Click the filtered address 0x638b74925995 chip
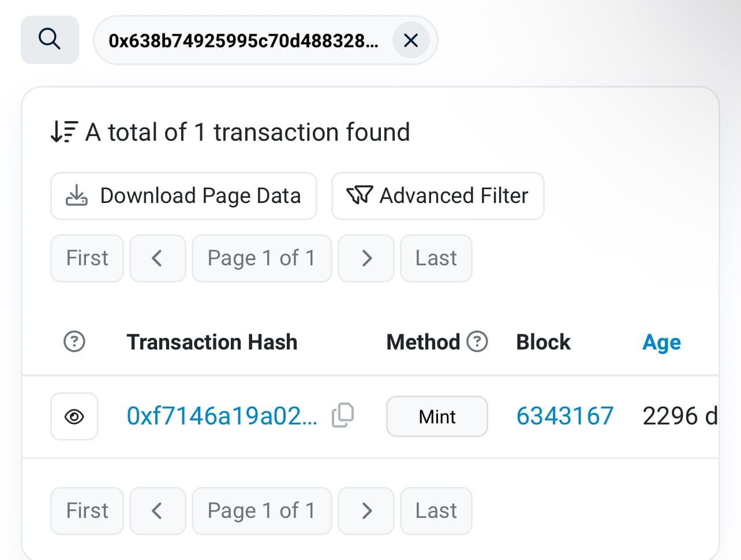Image resolution: width=741 pixels, height=560 pixels. tap(244, 40)
